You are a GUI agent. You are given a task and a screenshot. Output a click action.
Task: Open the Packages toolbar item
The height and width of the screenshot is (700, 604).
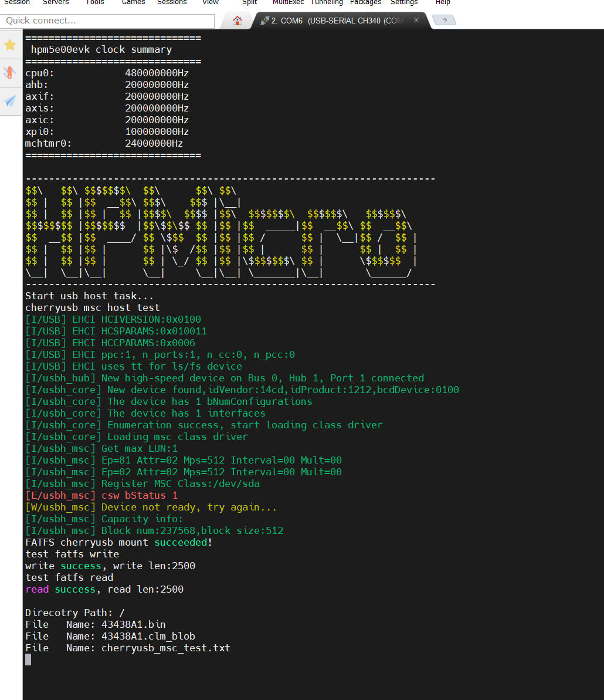point(366,2)
